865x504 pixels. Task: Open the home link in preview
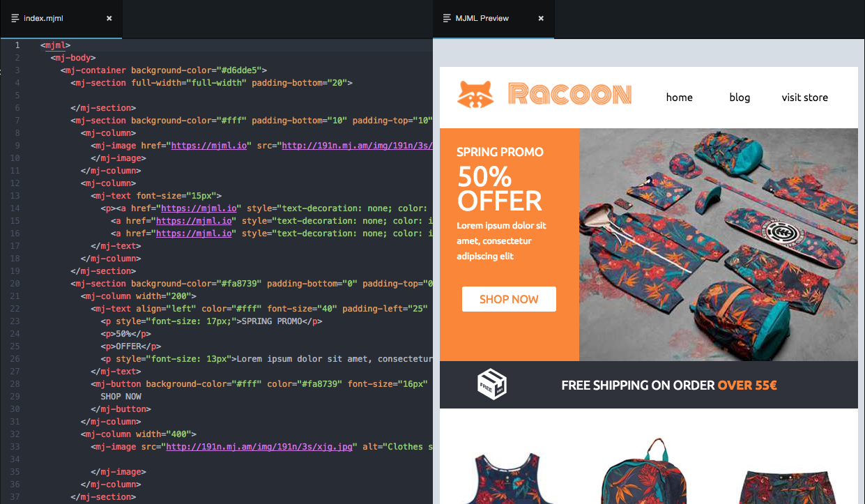pyautogui.click(x=679, y=98)
